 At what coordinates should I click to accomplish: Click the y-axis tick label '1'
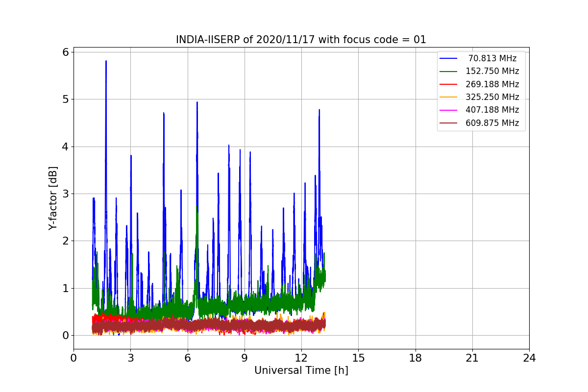click(65, 288)
